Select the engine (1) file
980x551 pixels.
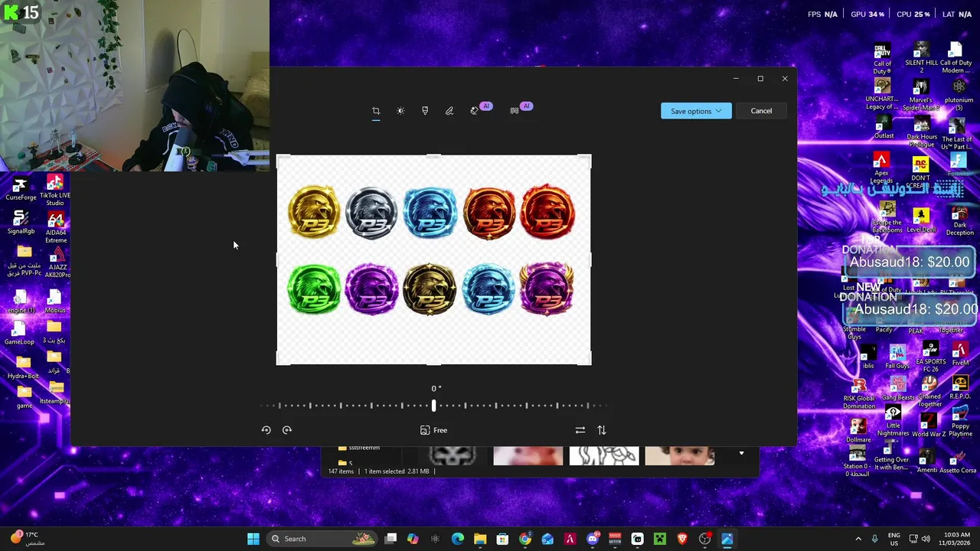tap(21, 302)
